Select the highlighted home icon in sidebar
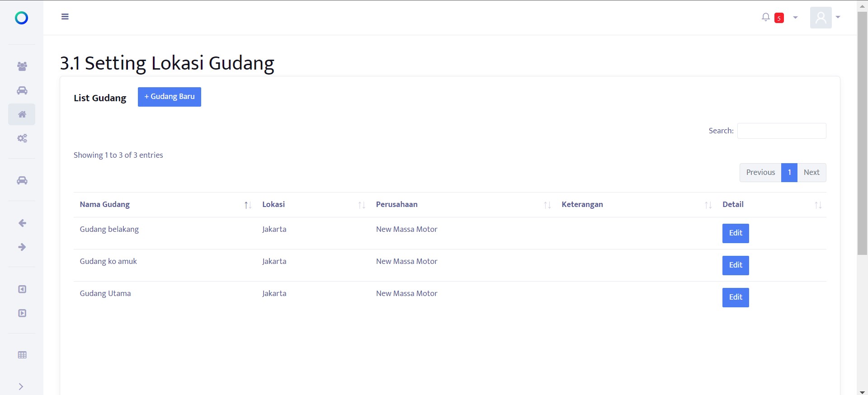This screenshot has width=868, height=395. point(22,114)
